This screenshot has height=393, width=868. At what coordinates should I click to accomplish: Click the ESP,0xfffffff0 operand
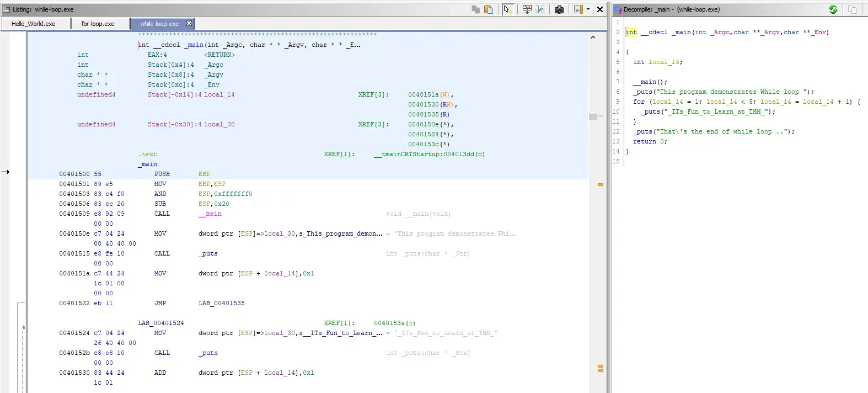coord(225,194)
